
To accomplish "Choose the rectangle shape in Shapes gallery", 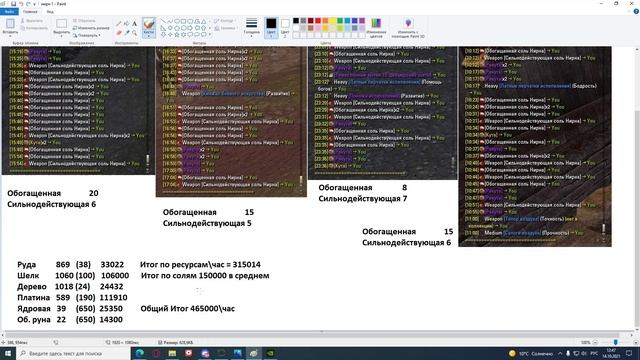I will click(x=184, y=21).
